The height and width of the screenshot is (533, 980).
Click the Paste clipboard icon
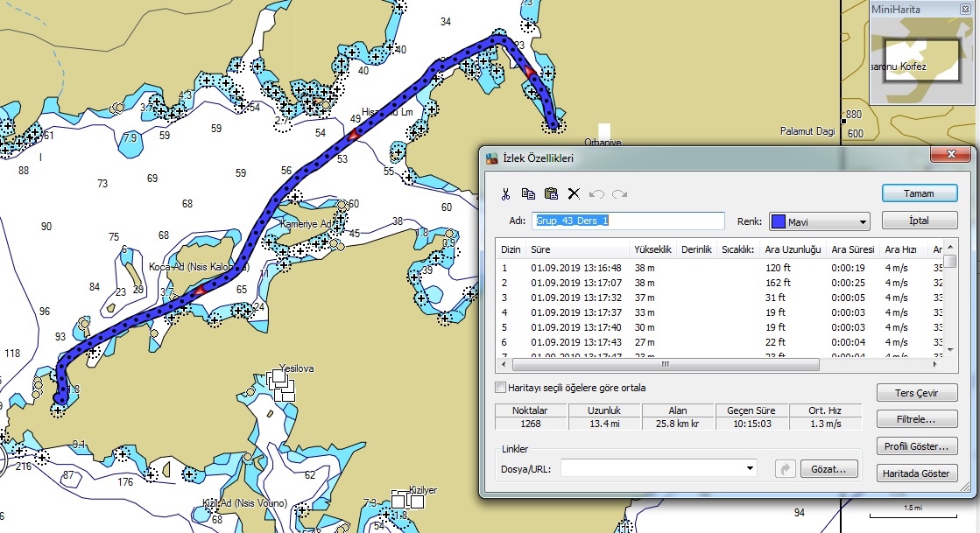tap(551, 193)
